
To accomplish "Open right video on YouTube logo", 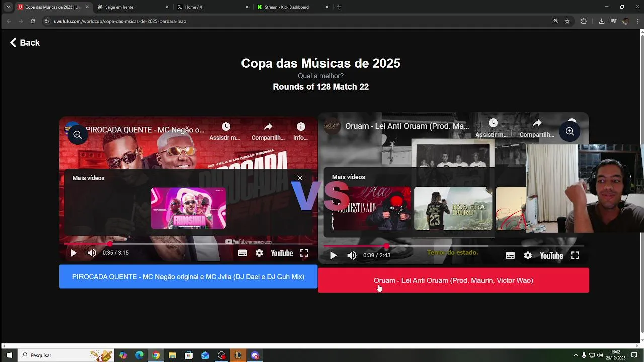I will (x=551, y=256).
